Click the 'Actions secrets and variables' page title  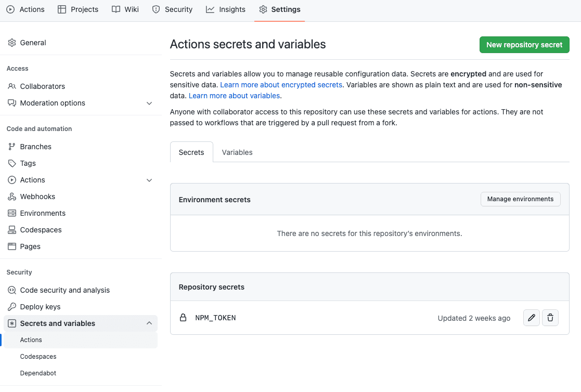pyautogui.click(x=248, y=44)
